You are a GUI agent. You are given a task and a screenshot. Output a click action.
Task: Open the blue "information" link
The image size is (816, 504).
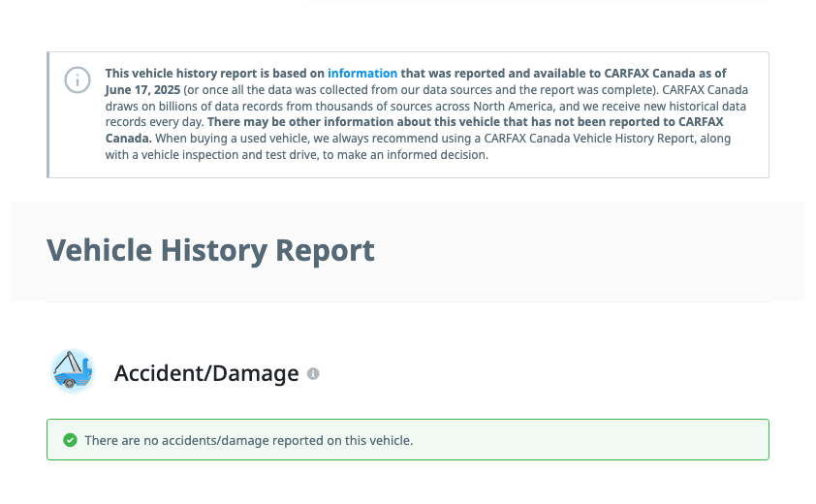tap(362, 74)
